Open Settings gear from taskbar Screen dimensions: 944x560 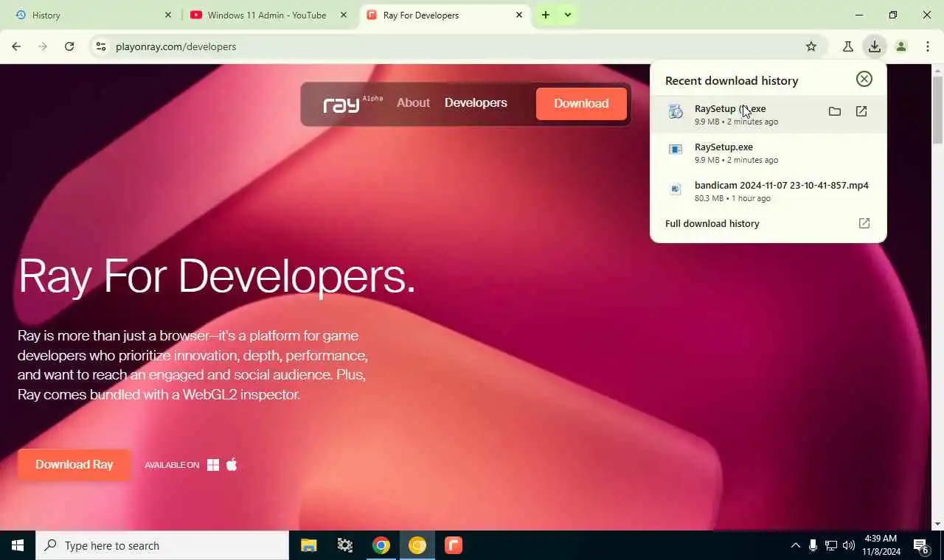point(345,545)
